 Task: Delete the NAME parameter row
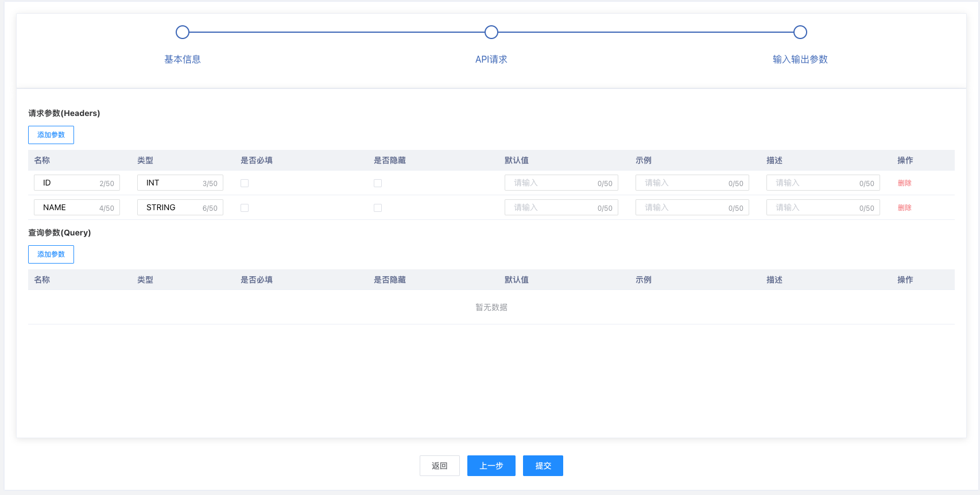tap(905, 208)
